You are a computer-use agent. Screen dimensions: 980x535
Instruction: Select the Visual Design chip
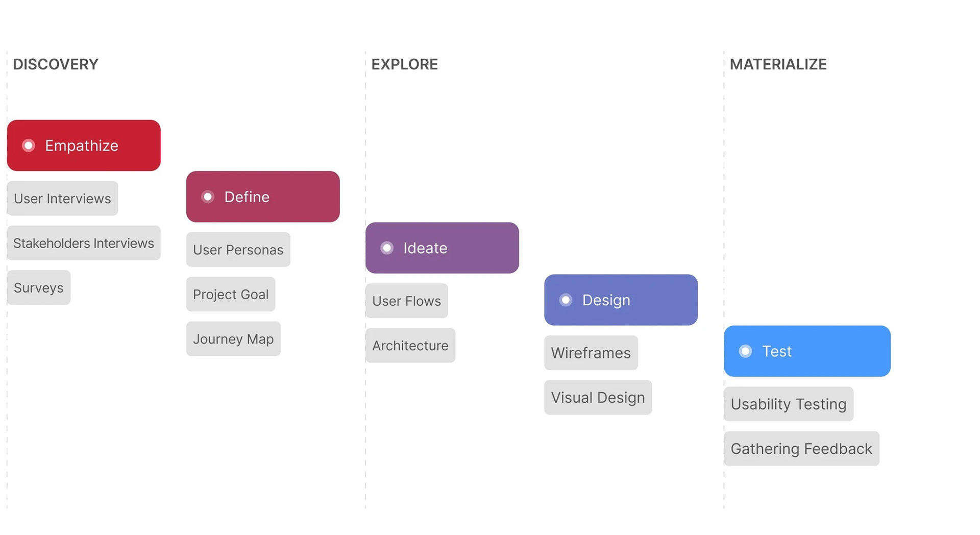[x=598, y=397]
